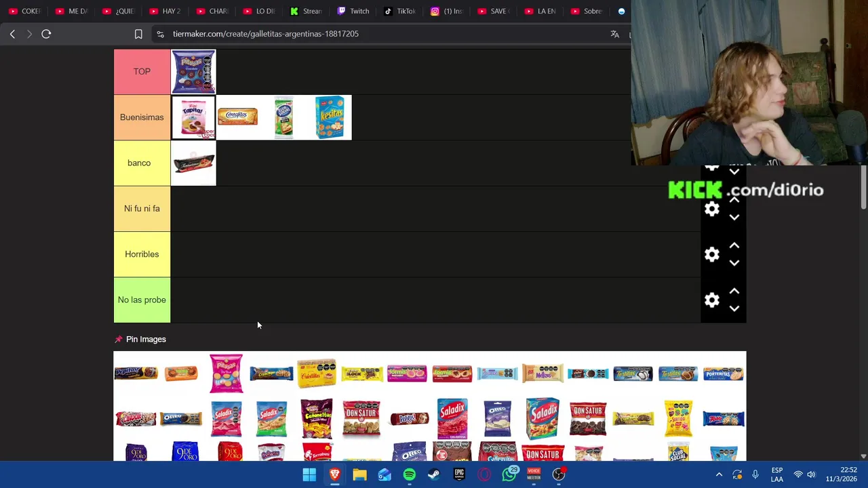
Task: Open File Explorer from taskbar
Action: pos(359,474)
